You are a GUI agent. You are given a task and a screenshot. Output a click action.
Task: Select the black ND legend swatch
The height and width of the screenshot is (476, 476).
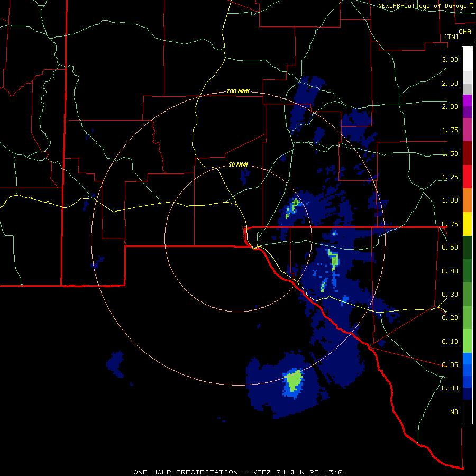pyautogui.click(x=467, y=411)
